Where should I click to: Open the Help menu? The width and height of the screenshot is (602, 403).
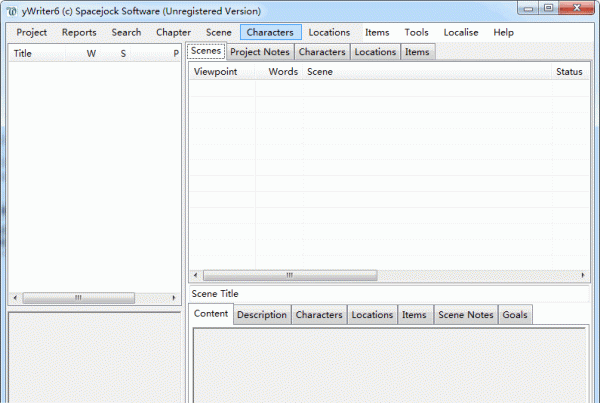pyautogui.click(x=503, y=32)
